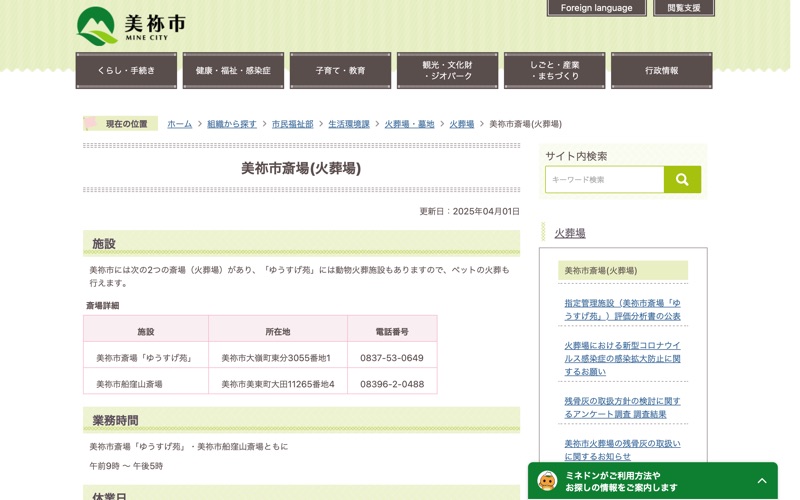Click the 生活環境課 breadcrumb link
This screenshot has width=800, height=500.
(349, 124)
